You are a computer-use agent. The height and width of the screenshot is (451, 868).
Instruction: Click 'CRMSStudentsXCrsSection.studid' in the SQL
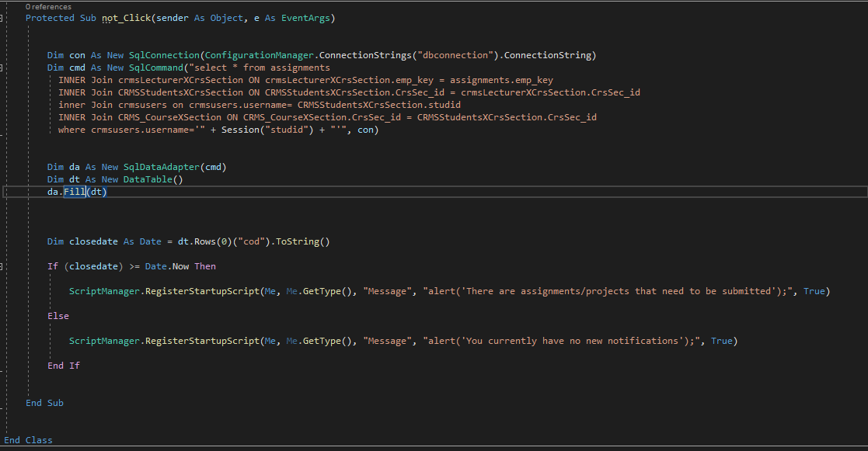[x=379, y=105]
